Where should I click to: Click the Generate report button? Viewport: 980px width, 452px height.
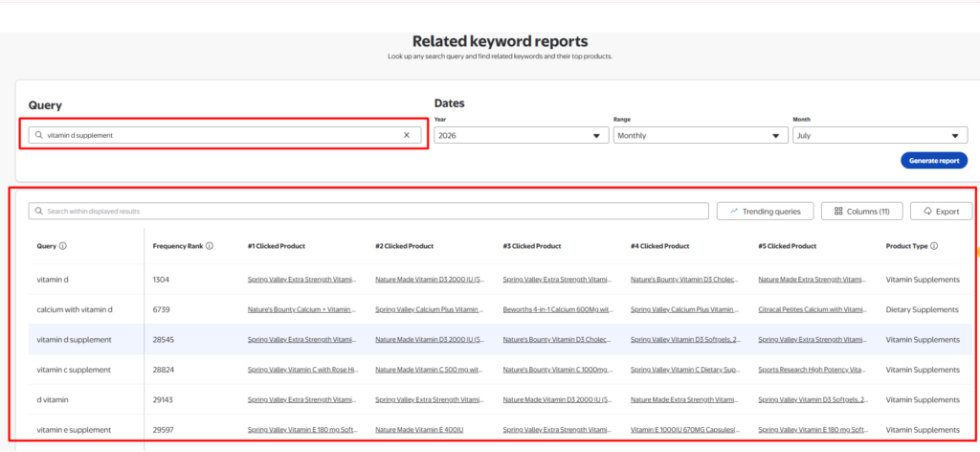coord(934,160)
